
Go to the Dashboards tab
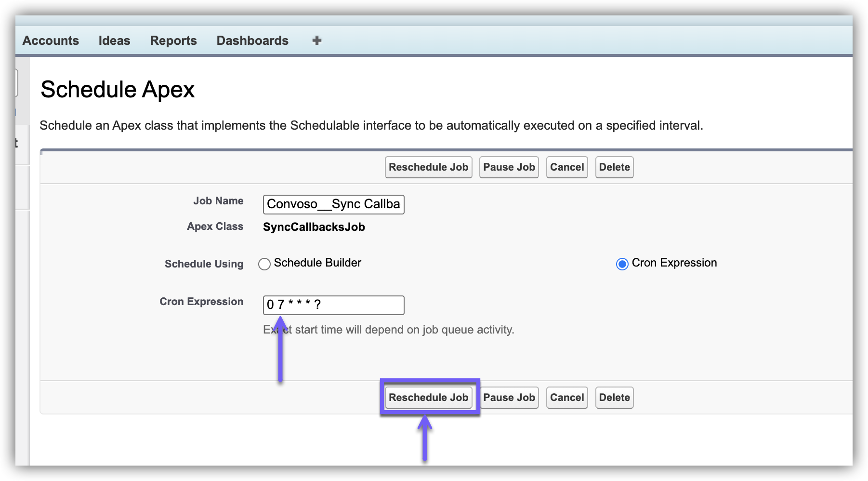pos(252,40)
